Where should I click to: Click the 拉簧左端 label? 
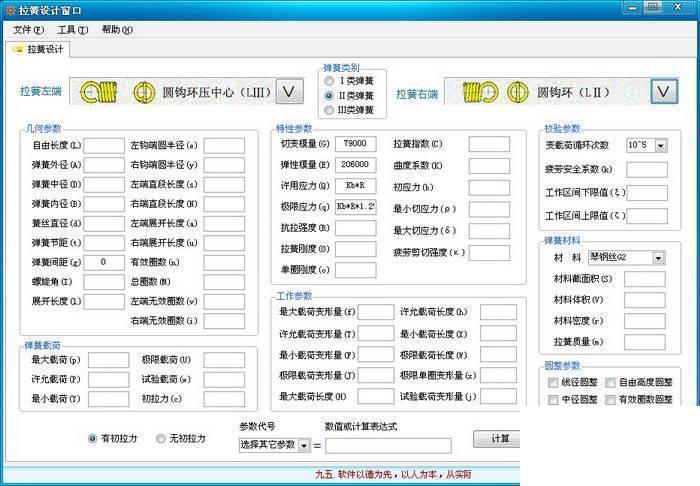coord(41,91)
